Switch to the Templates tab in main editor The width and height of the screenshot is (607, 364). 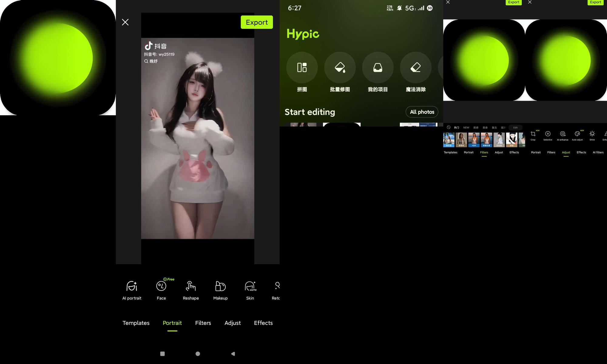[x=136, y=323]
